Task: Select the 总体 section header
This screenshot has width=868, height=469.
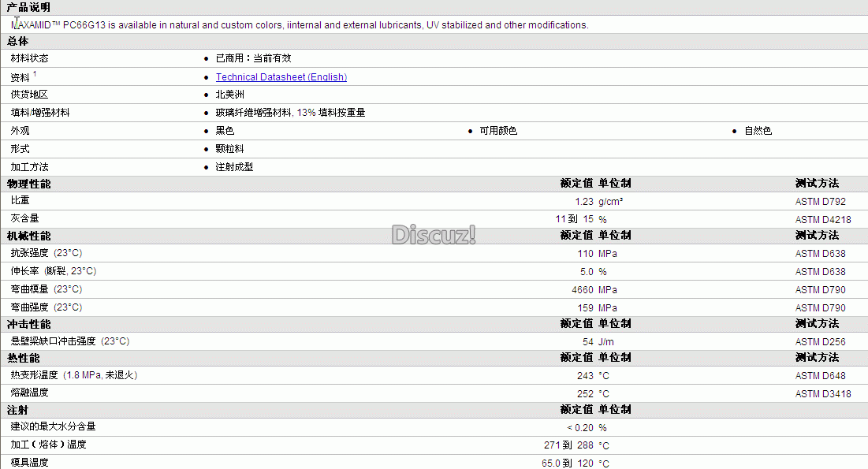Action: [x=17, y=42]
